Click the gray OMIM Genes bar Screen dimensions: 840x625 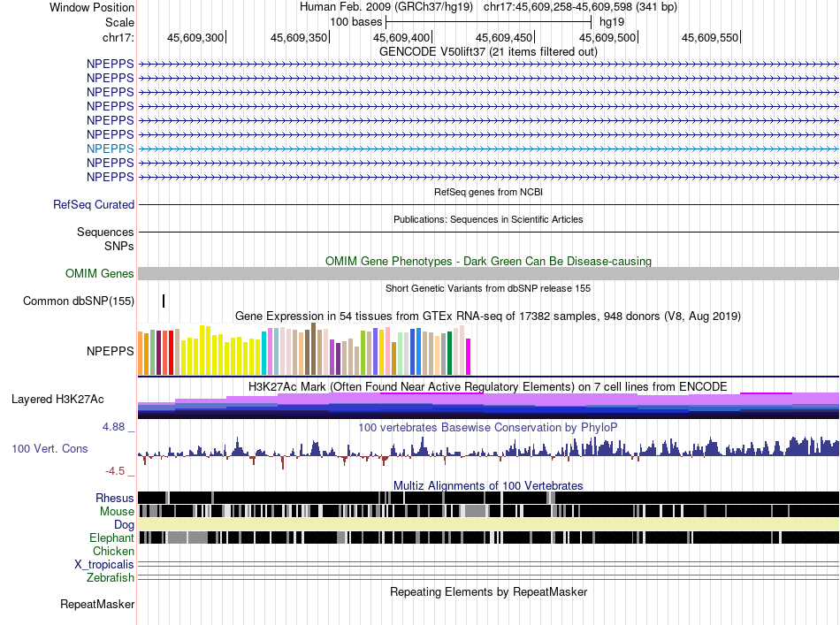click(x=489, y=274)
